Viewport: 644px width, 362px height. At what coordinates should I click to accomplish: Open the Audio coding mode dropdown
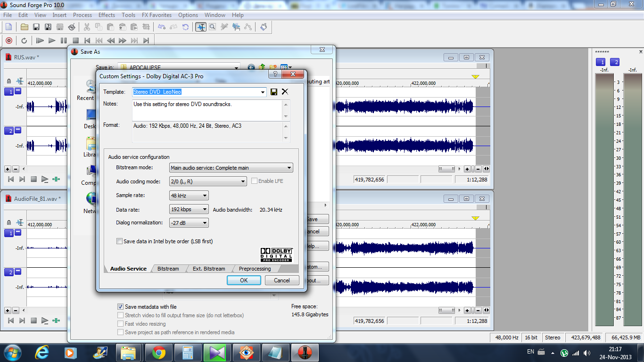(x=243, y=181)
